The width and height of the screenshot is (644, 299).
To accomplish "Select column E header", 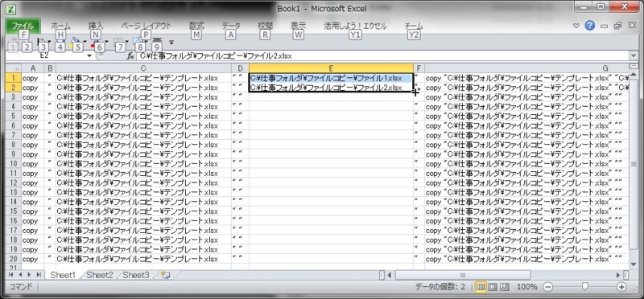I will [x=331, y=68].
